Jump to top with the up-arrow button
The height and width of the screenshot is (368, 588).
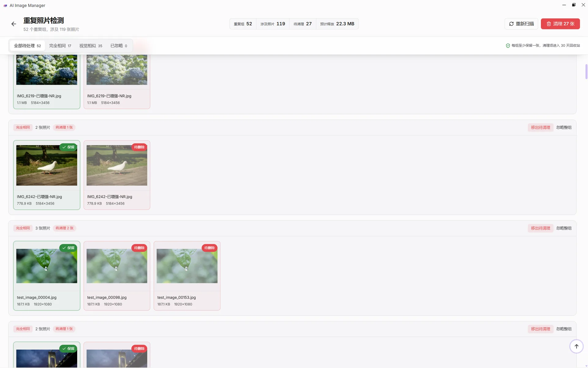(576, 346)
